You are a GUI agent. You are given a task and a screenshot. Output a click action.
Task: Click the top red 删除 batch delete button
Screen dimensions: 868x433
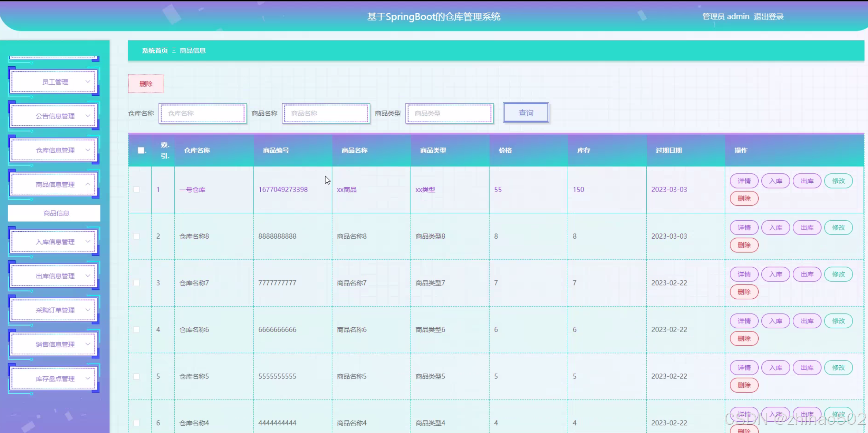click(x=146, y=84)
